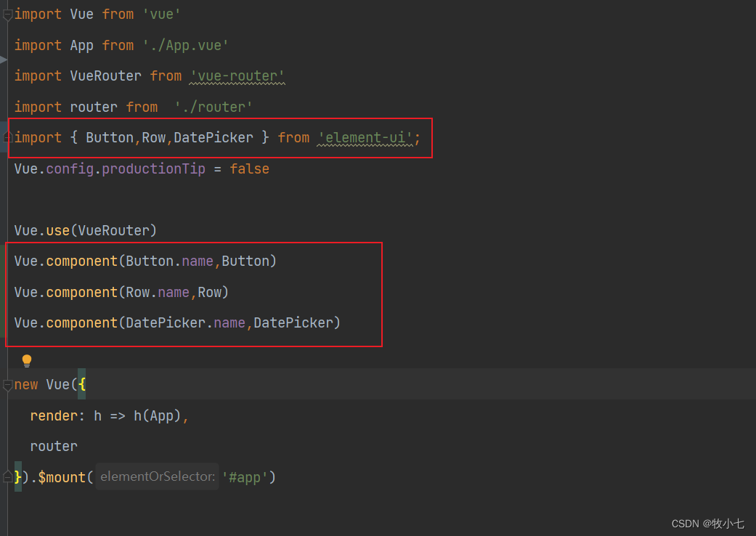Click the 'elementOrSelector:' parameter hint
The height and width of the screenshot is (536, 756).
(157, 476)
